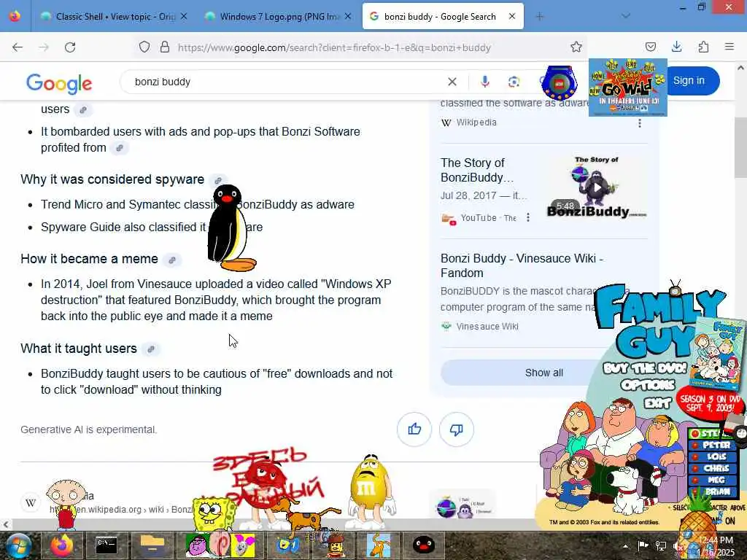Image resolution: width=747 pixels, height=560 pixels.
Task: Click the page vertical scrollbar thumb
Action: click(740, 147)
